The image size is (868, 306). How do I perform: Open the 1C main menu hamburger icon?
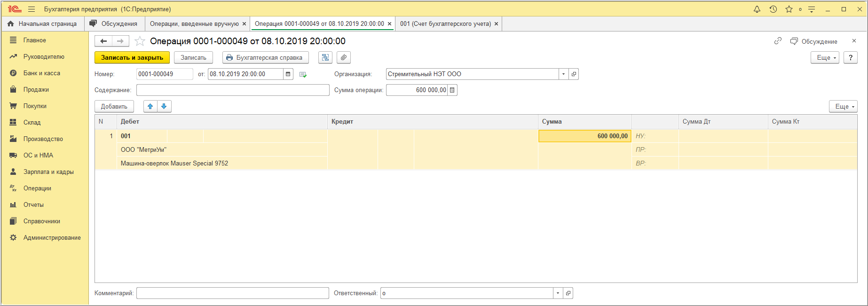pos(32,9)
